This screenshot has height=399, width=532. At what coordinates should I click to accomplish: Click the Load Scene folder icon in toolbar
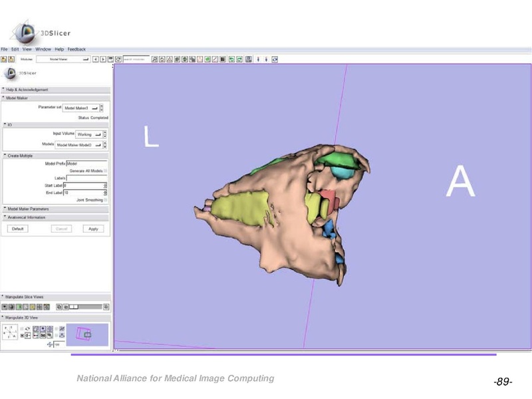[x=4, y=59]
